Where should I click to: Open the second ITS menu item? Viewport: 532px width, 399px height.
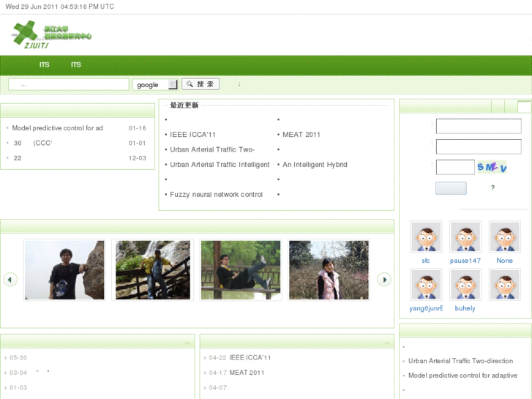coord(75,65)
